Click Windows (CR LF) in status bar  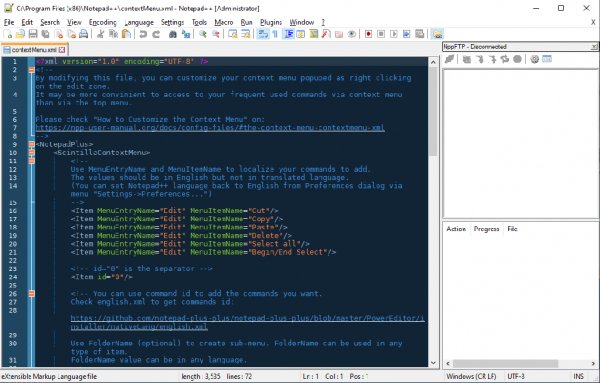coord(471,376)
